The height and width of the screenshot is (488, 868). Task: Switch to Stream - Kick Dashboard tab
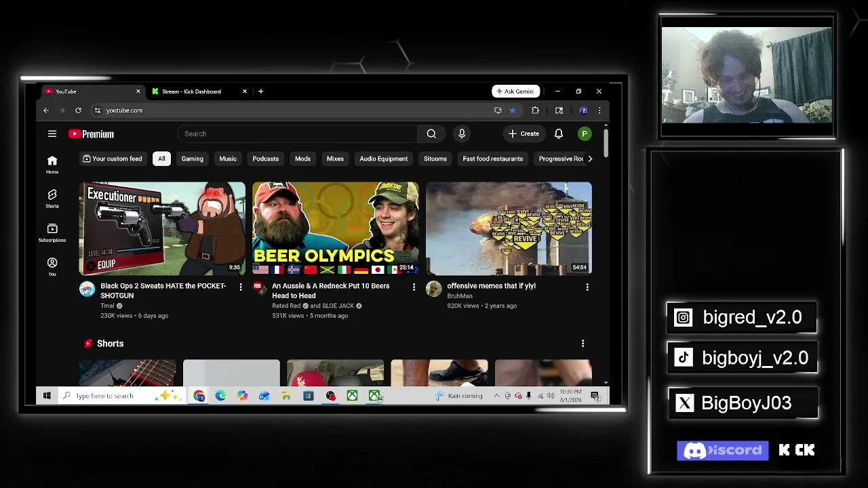pyautogui.click(x=198, y=91)
